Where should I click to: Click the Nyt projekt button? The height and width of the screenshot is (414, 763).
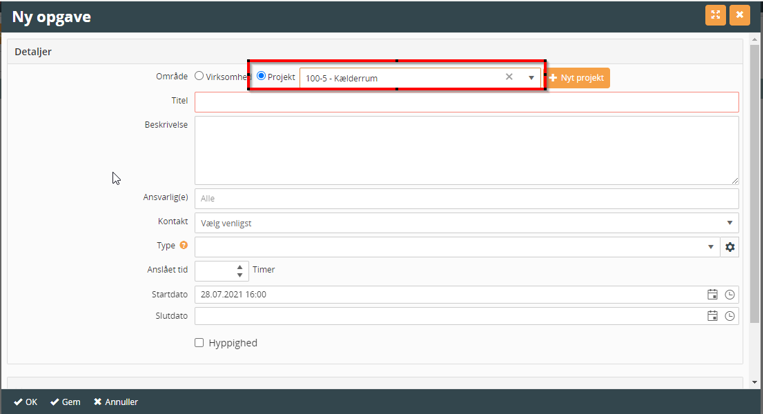point(577,77)
